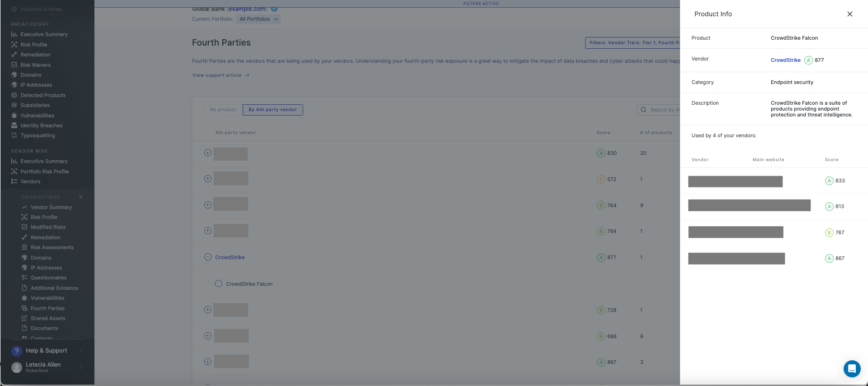Open Breachsight Vulnerabilities bug icon
The height and width of the screenshot is (386, 868).
point(14,116)
